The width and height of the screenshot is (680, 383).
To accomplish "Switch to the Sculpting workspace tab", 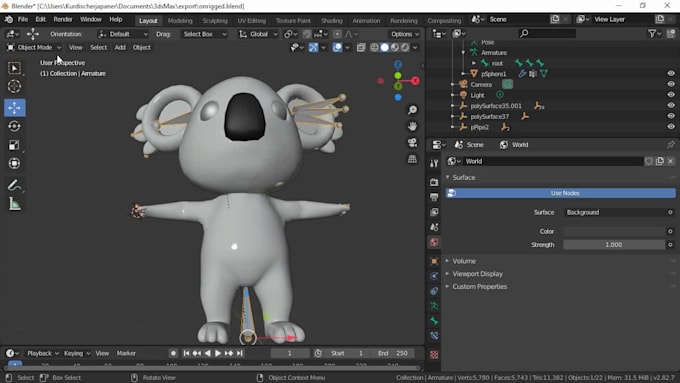I will [215, 20].
